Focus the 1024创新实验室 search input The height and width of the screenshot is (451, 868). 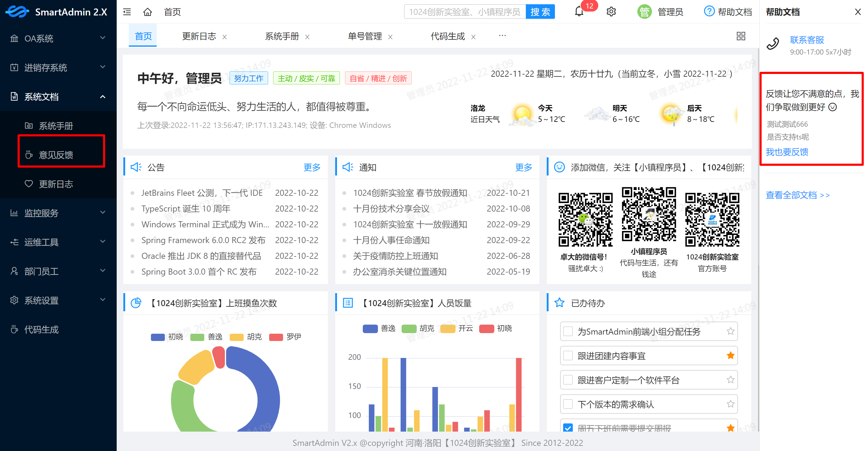(465, 12)
